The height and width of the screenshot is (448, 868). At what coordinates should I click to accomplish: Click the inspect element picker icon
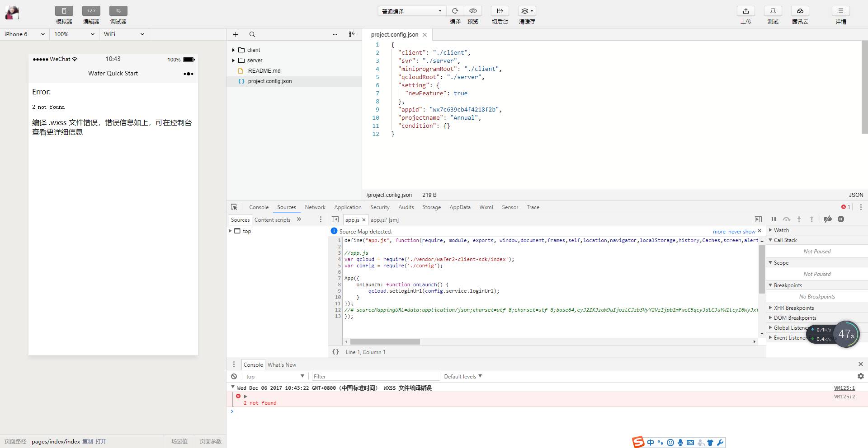click(x=234, y=207)
